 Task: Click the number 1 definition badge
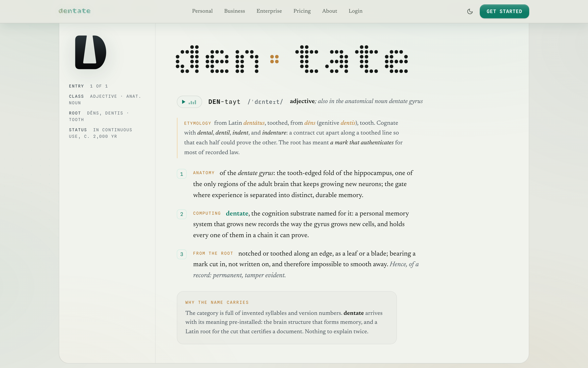[182, 174]
